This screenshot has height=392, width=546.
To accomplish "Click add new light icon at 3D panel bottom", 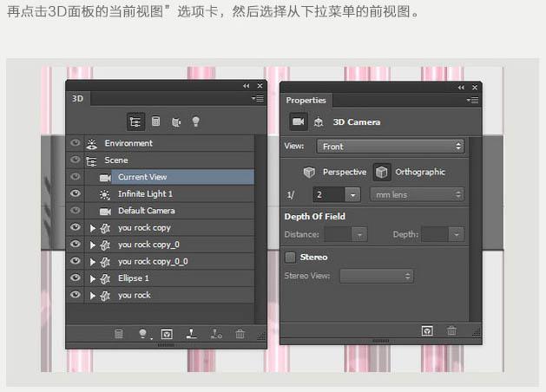I will coord(143,333).
